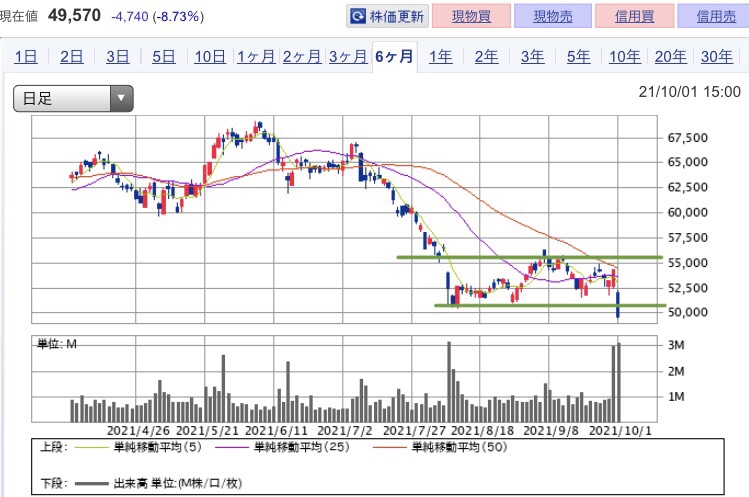The width and height of the screenshot is (749, 497).
Task: Switch to the 3ヶ月 chart tab
Action: pos(348,57)
